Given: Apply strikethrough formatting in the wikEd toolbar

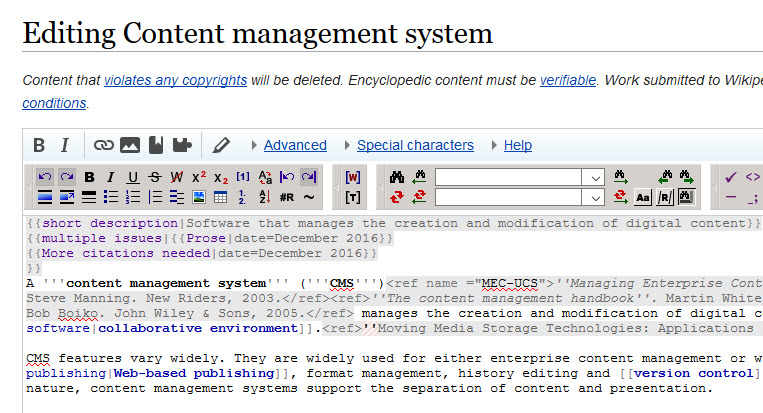Looking at the screenshot, I should click(154, 177).
